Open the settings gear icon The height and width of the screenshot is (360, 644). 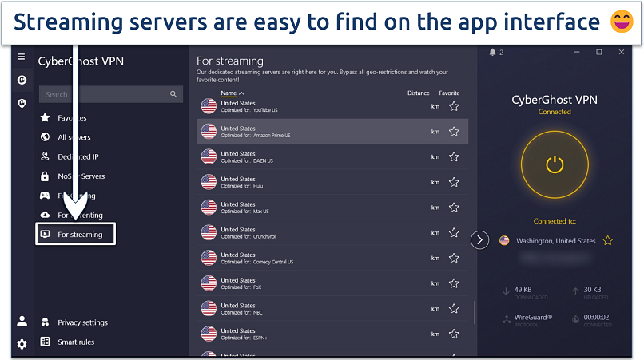coord(22,344)
